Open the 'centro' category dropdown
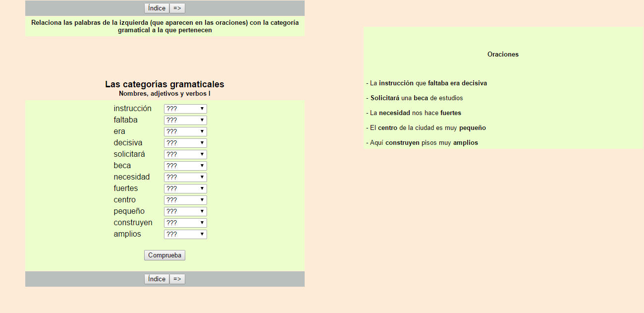This screenshot has height=313, width=644. pyautogui.click(x=185, y=200)
